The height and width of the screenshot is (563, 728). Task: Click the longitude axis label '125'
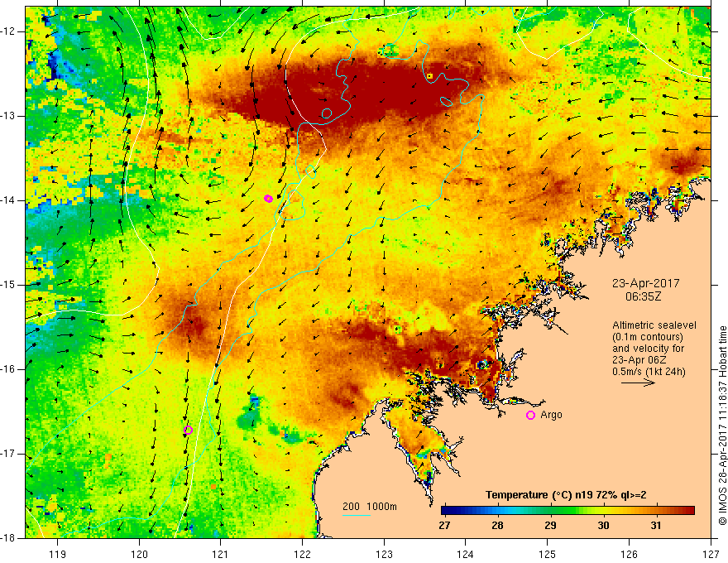tap(548, 554)
